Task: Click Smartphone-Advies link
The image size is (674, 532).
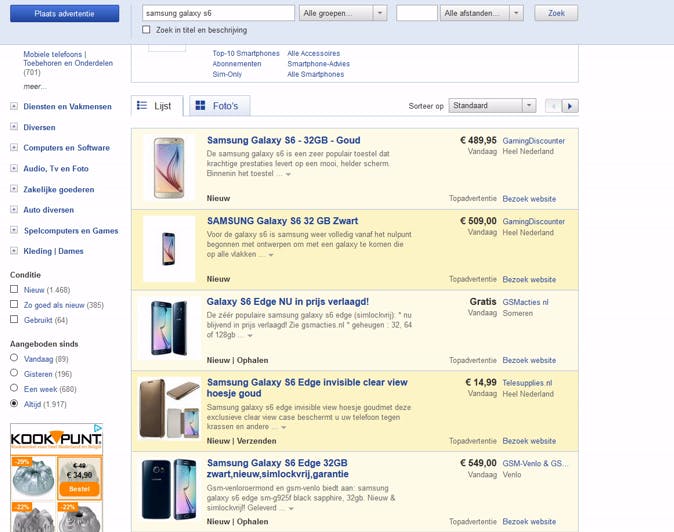Action: (319, 64)
